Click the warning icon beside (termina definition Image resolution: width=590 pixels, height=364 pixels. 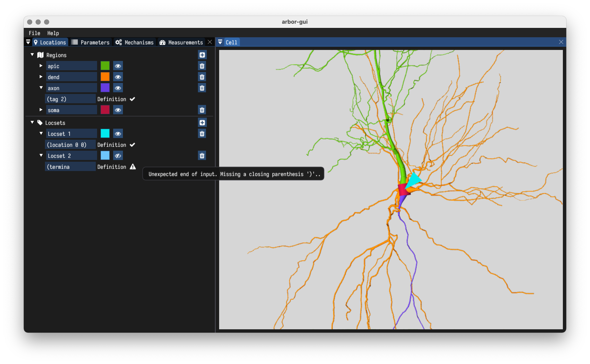click(x=133, y=167)
